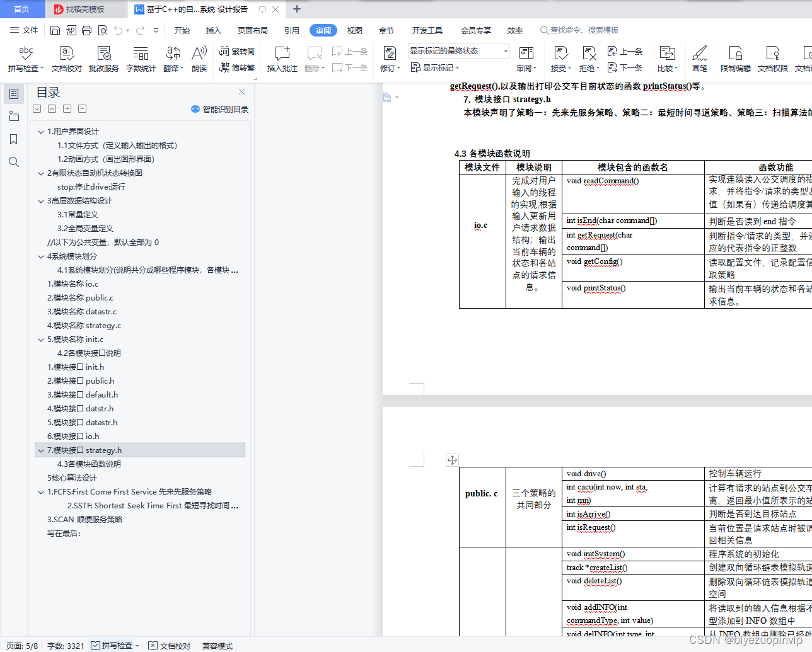The image size is (812, 652).
Task: Click the Undo arrow icon
Action: (x=119, y=30)
